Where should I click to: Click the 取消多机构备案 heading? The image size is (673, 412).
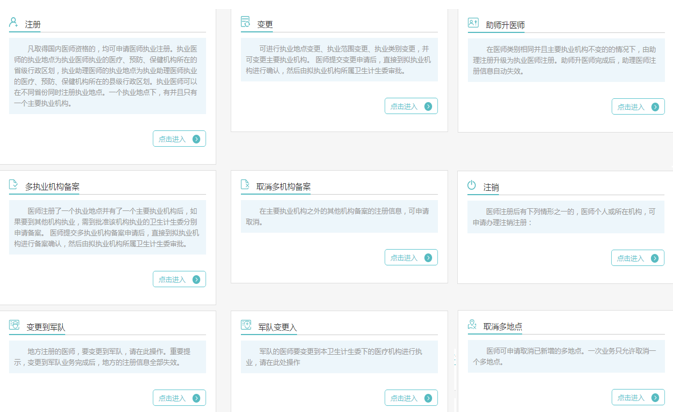click(283, 187)
